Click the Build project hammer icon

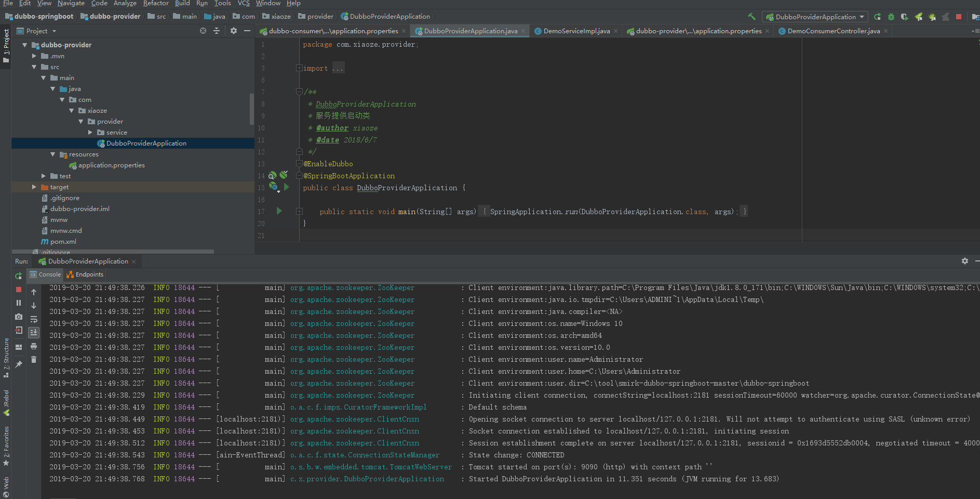pos(751,17)
